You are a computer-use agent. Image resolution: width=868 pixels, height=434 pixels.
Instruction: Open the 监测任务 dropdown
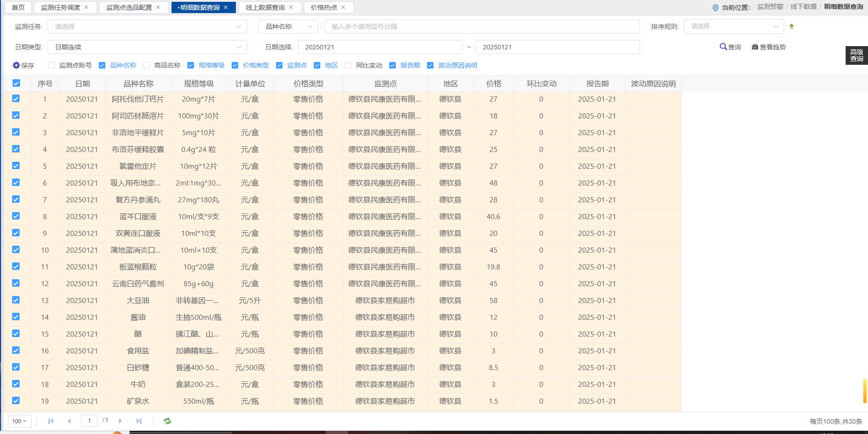click(x=147, y=27)
